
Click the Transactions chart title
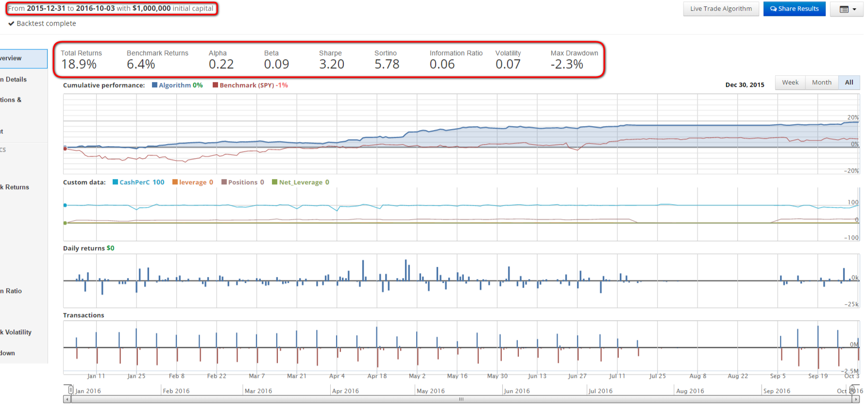coord(84,315)
